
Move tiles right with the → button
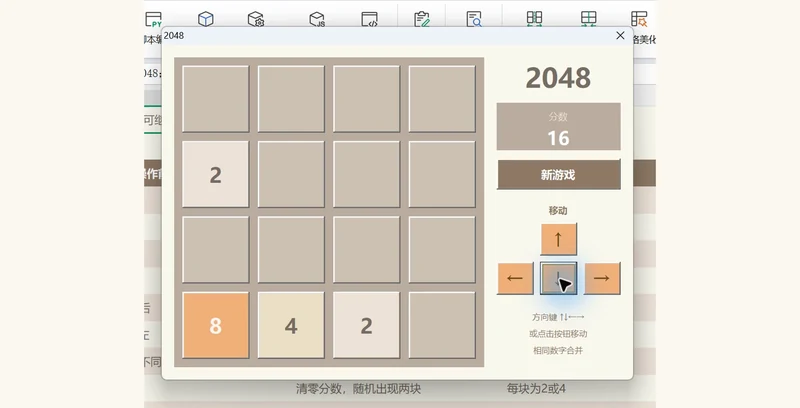pos(602,278)
